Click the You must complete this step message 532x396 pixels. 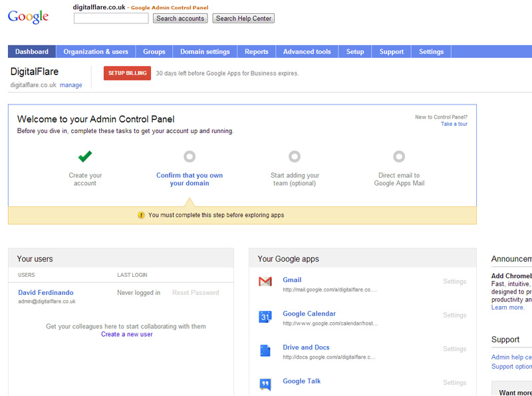[x=216, y=215]
